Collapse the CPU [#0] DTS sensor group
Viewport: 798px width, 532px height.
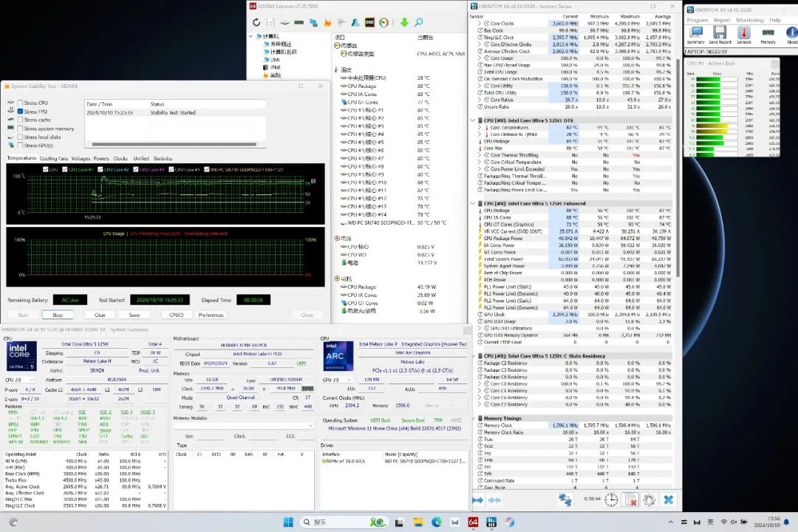[473, 120]
